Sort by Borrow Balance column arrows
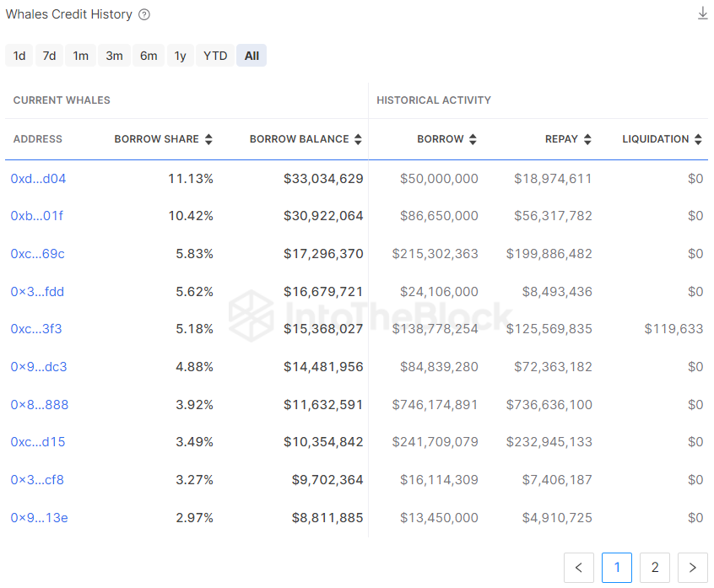This screenshot has width=714, height=588. [358, 139]
